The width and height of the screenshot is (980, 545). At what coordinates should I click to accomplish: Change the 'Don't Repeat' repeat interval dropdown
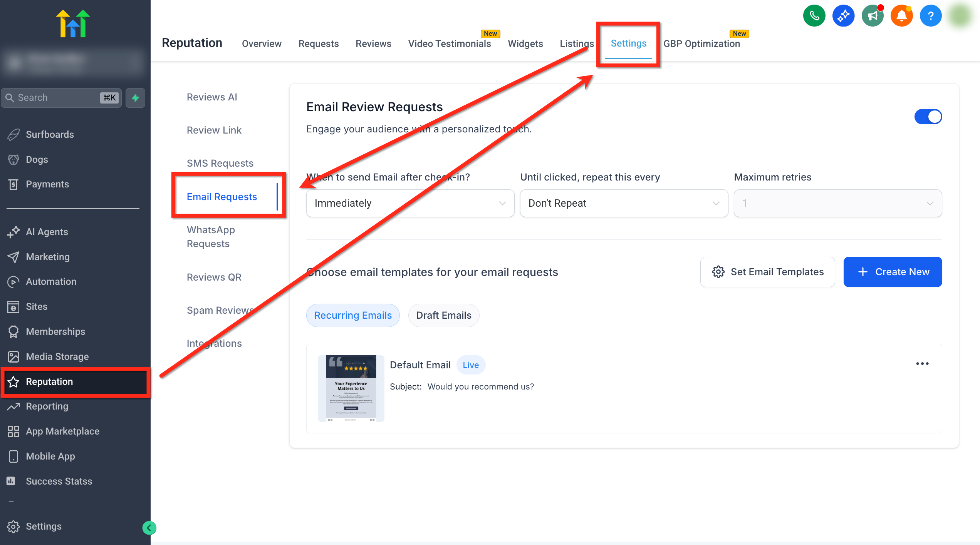624,203
